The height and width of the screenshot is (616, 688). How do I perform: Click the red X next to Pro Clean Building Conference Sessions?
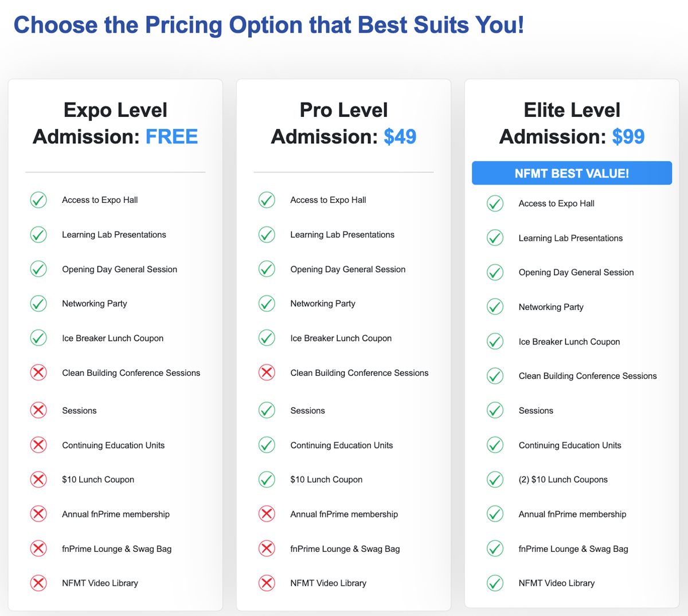(267, 372)
